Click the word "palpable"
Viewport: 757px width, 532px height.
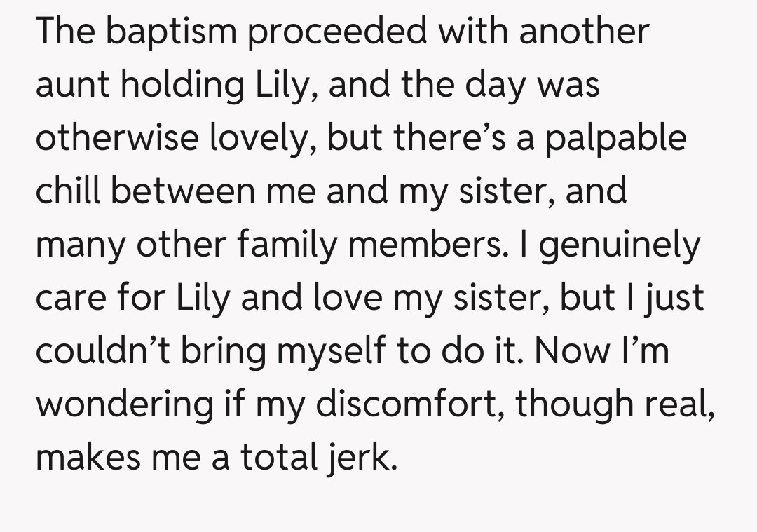pyautogui.click(x=614, y=139)
